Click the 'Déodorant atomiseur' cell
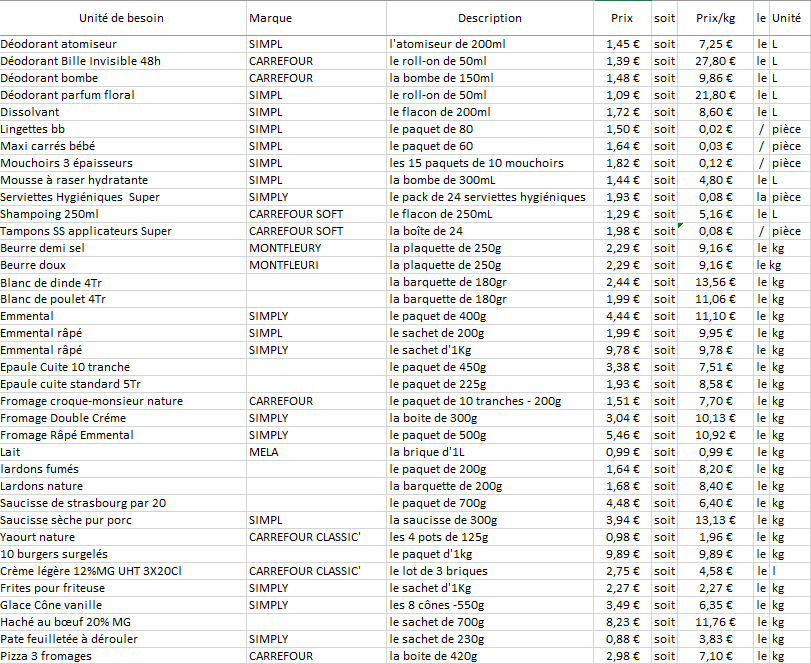811x664 pixels. pos(123,44)
